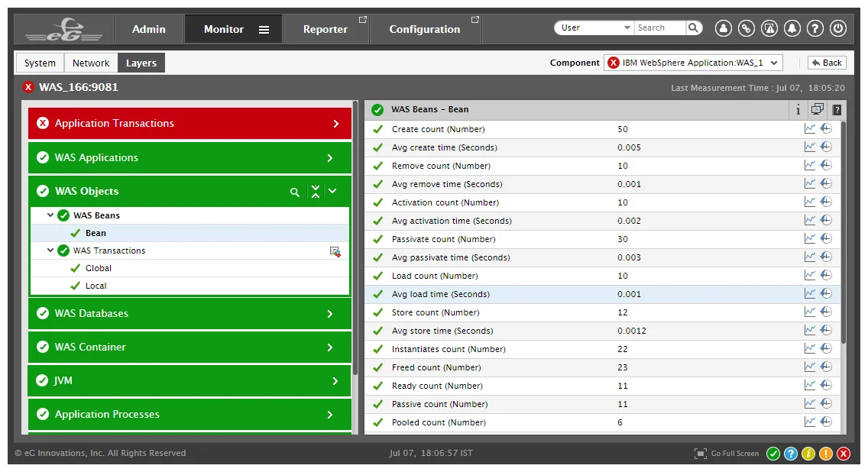Collapse the WAS Beans tree node
Viewport: 868px width, 472px height.
point(50,215)
